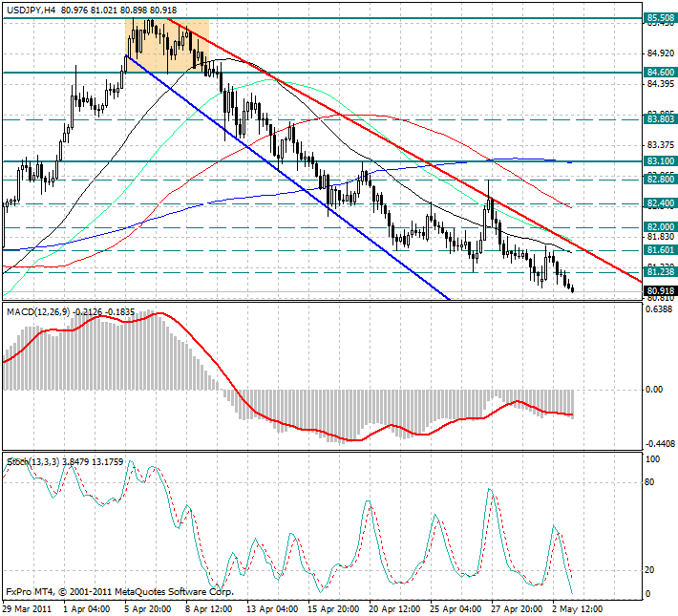Click the 83.100 price level label
678x616 pixels.
(660, 160)
